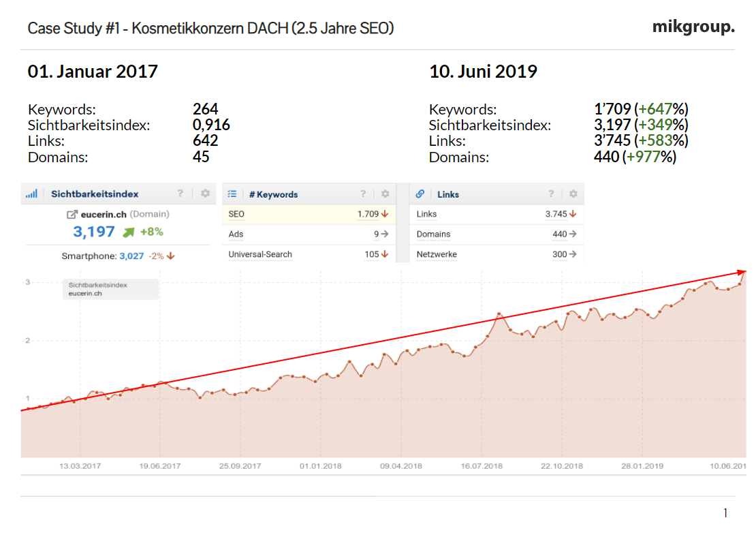Click Domains value 440 (+977%)
The width and height of the screenshot is (756, 535).
pyautogui.click(x=635, y=157)
